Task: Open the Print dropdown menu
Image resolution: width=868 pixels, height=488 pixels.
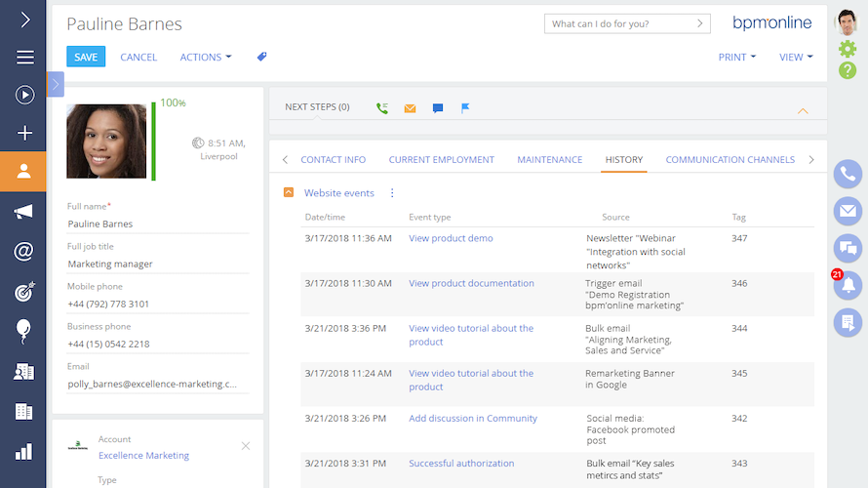Action: point(736,58)
